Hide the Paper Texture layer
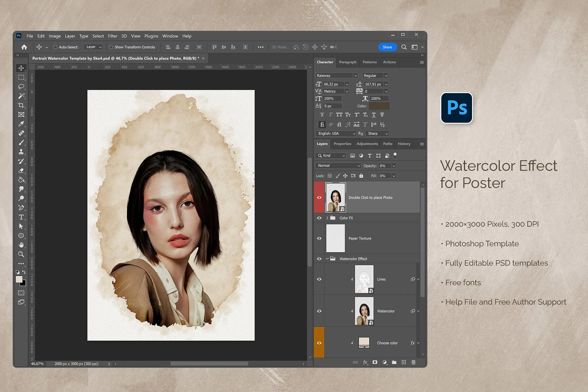The image size is (588, 392). point(319,238)
